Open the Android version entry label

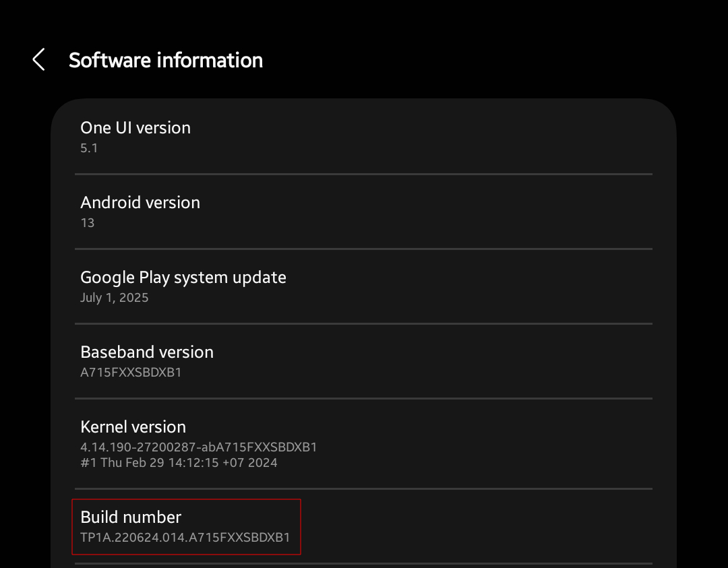[140, 202]
